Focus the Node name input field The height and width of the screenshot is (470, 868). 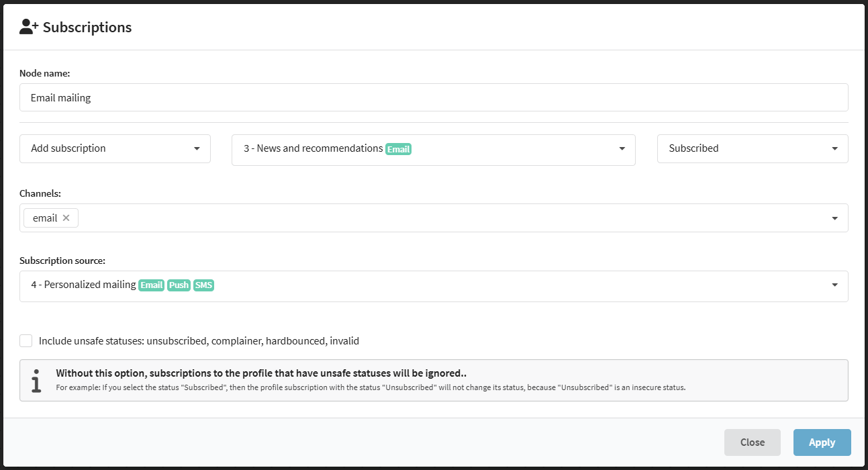[433, 98]
